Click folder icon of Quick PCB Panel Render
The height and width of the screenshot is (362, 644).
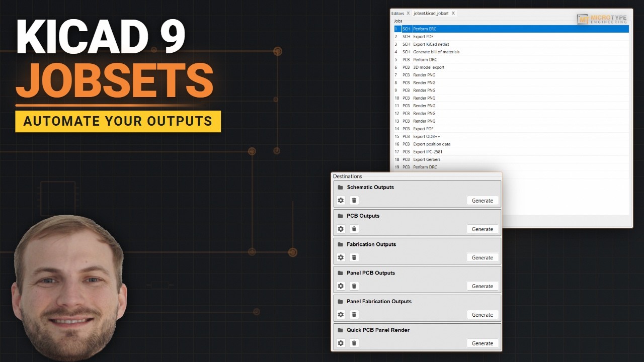tap(341, 330)
